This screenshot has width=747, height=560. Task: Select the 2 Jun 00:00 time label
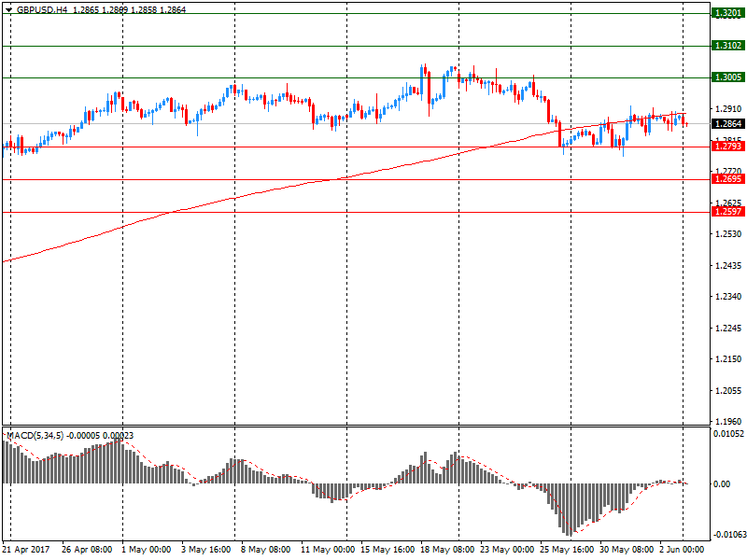point(682,550)
